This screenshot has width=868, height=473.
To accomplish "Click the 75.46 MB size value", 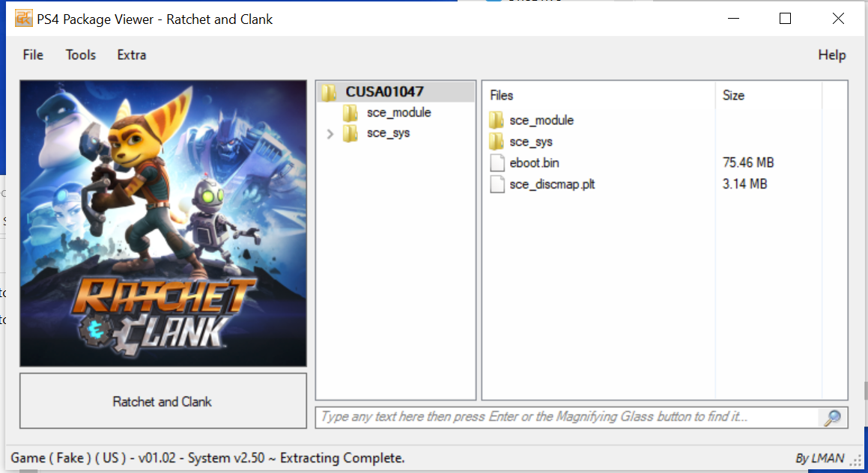I will 748,162.
